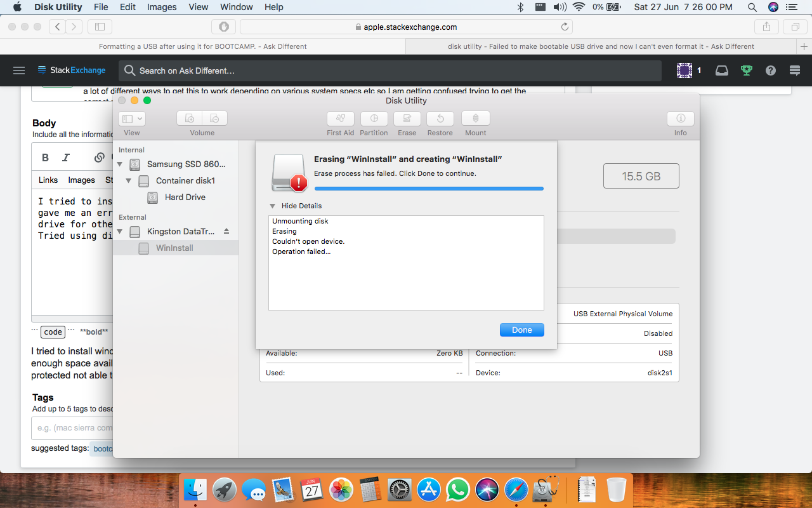The image size is (812, 508).
Task: Open a new Safari tab
Action: (804, 46)
